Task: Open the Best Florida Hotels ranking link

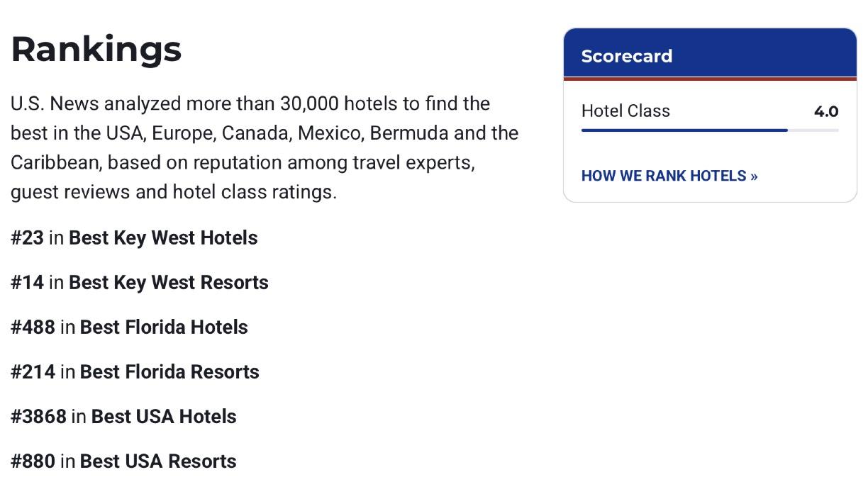Action: 163,327
